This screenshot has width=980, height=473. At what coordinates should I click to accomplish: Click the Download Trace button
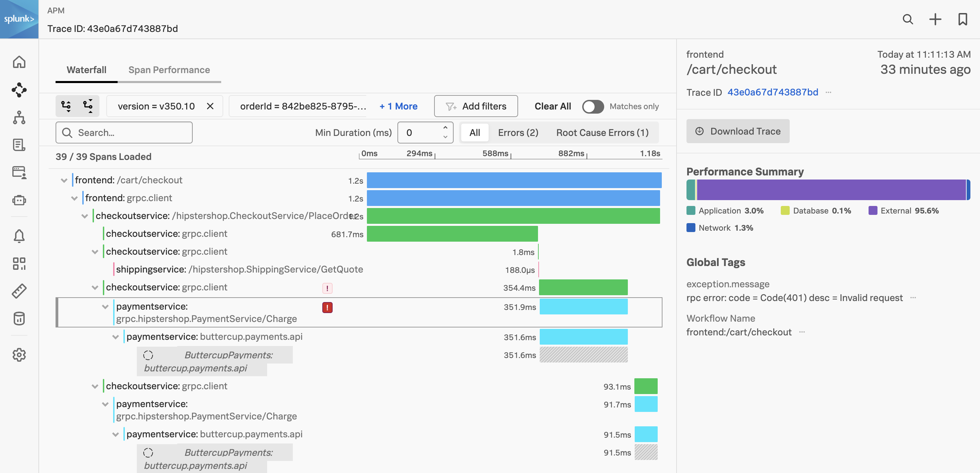point(738,131)
